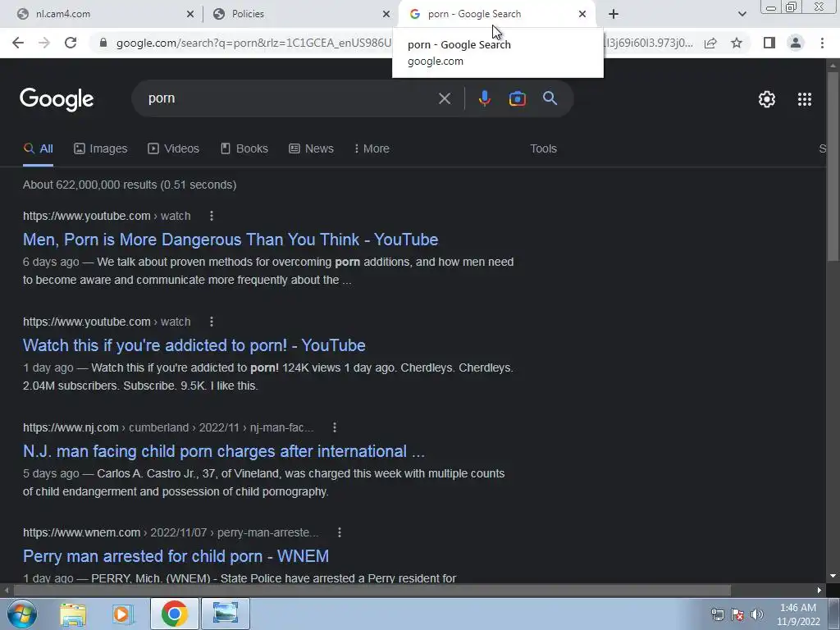Image resolution: width=840 pixels, height=630 pixels.
Task: Open the N.J. man facing charges article
Action: 224,451
